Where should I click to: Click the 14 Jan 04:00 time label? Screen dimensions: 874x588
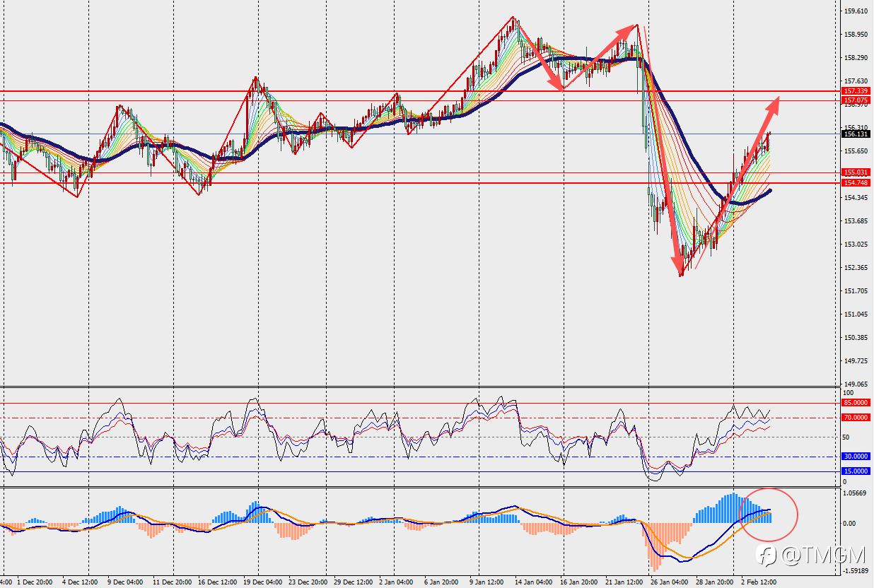(534, 582)
